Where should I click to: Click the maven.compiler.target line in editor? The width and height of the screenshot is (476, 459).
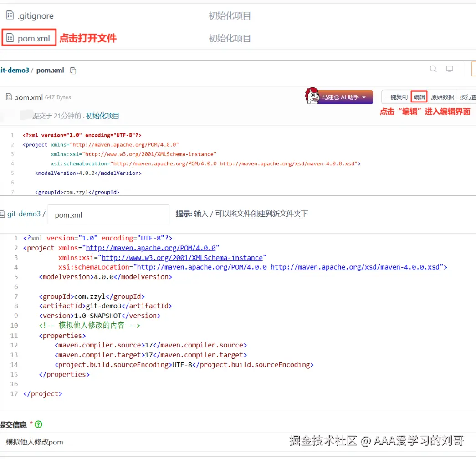coord(151,355)
